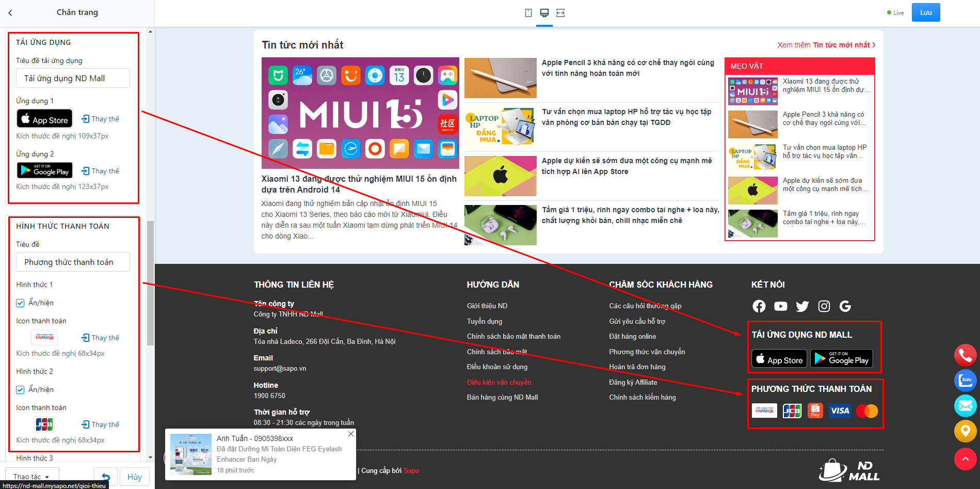Click the Mastercard payment icon in footer
This screenshot has height=489, width=980.
[x=867, y=411]
